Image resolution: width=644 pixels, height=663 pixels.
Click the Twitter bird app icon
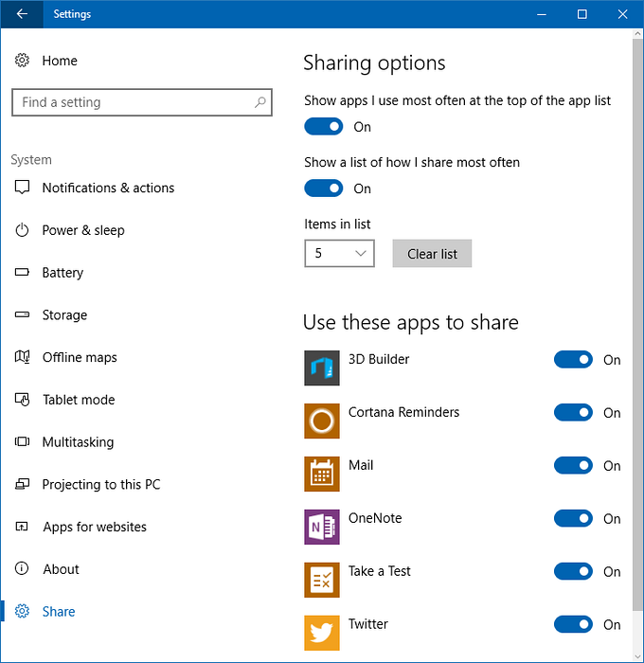point(322,633)
